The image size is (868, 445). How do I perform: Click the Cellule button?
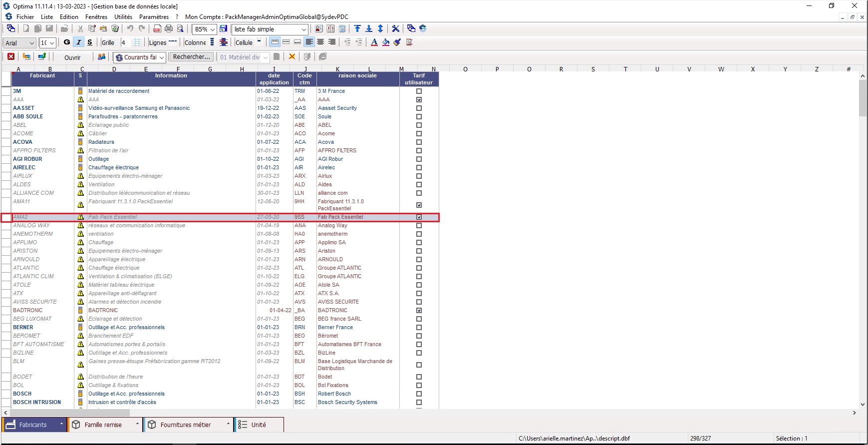pyautogui.click(x=244, y=42)
